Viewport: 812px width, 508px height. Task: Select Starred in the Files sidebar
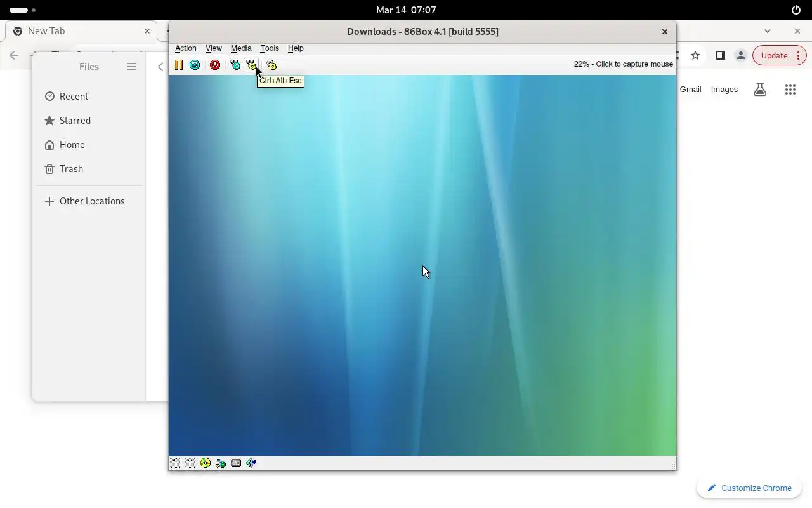(x=89, y=121)
